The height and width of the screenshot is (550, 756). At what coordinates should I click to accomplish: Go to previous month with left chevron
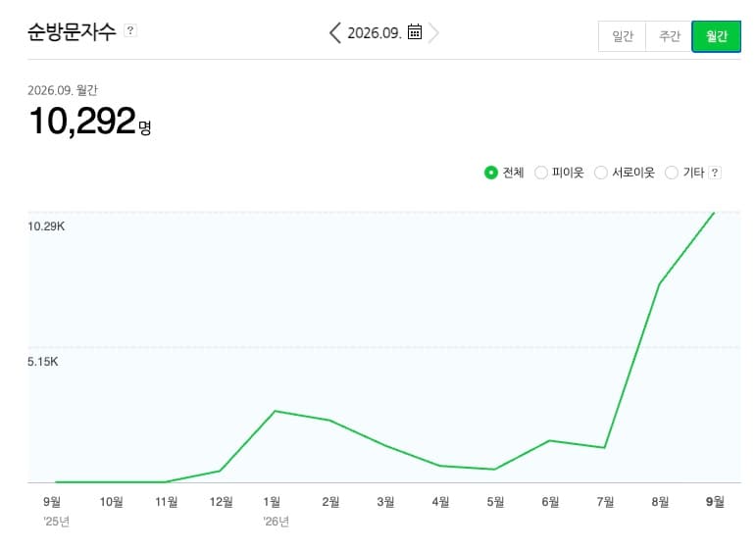point(335,32)
